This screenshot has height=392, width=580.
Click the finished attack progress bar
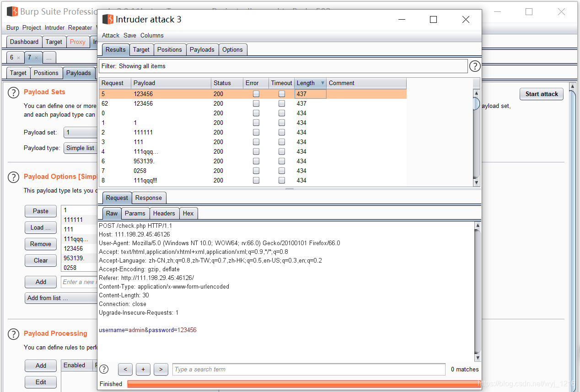click(303, 384)
